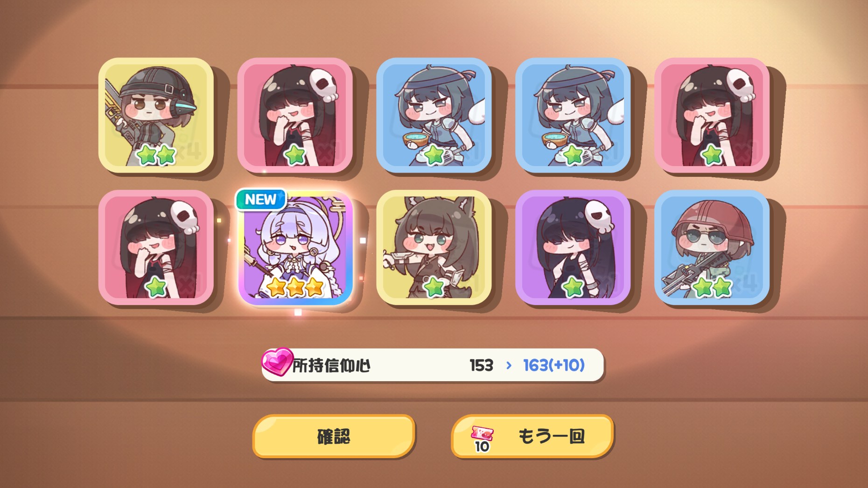
Task: Click the bottom-left pink skull girl card
Action: (156, 247)
